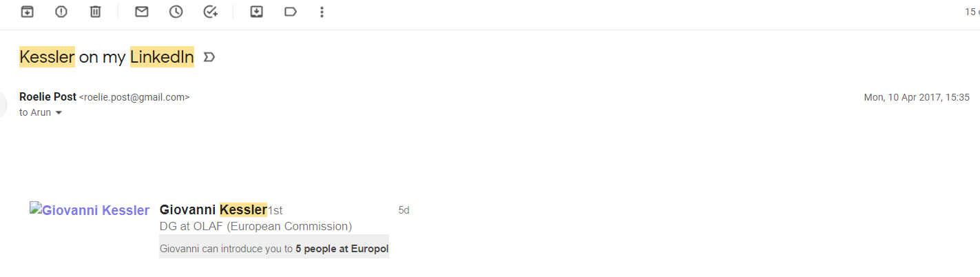Click 'DG at OLAF (European Commission)' headline
980x277 pixels.
[256, 226]
